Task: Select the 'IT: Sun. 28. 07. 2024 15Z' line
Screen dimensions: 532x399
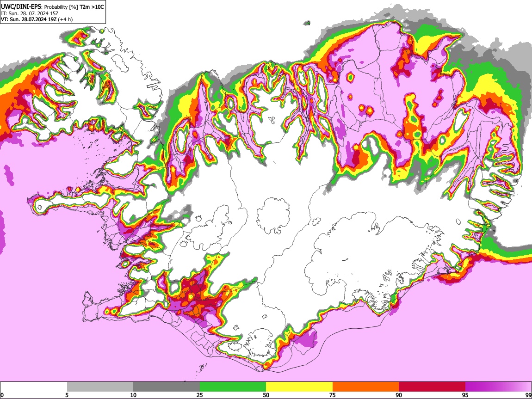Action: (30, 13)
